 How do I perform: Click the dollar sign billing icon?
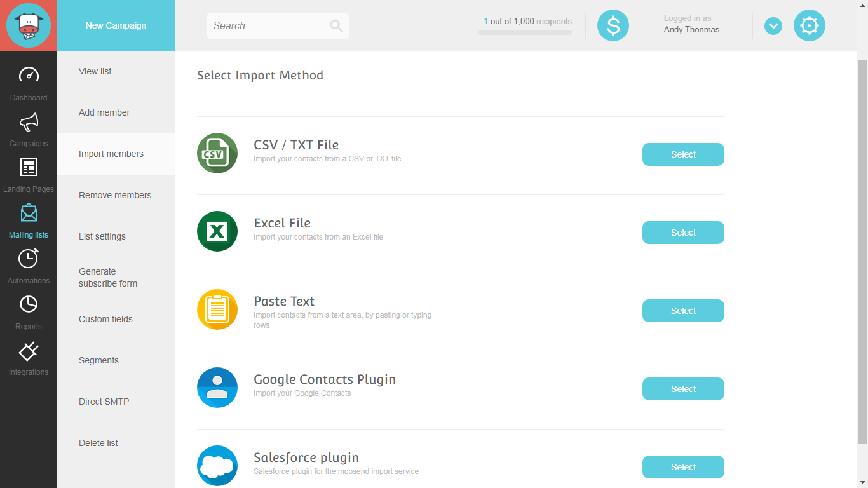click(x=613, y=25)
